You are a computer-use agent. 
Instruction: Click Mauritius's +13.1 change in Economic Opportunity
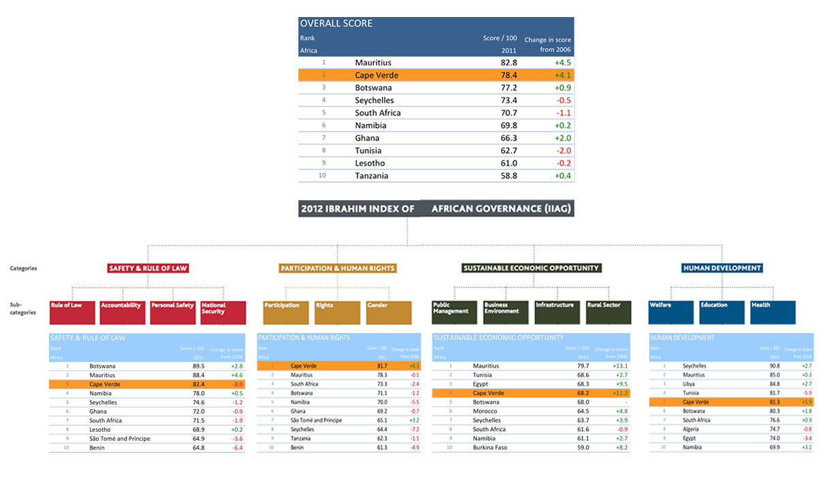point(620,366)
